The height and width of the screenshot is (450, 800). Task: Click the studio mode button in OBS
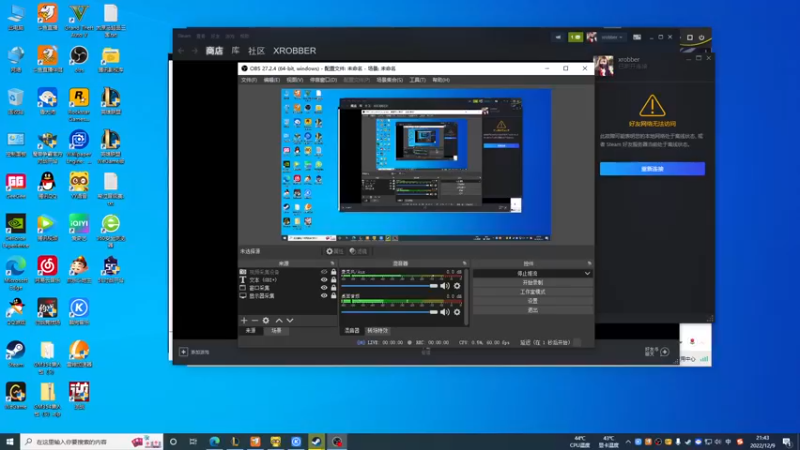(533, 292)
